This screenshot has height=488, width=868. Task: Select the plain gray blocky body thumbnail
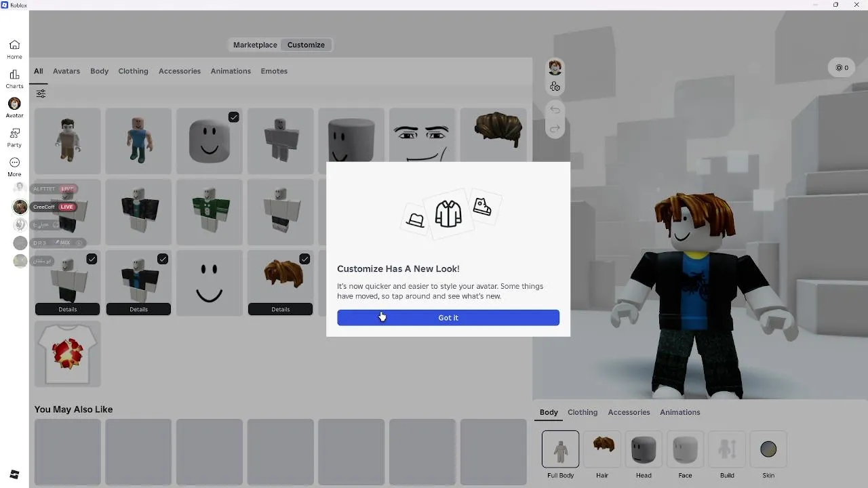(280, 141)
